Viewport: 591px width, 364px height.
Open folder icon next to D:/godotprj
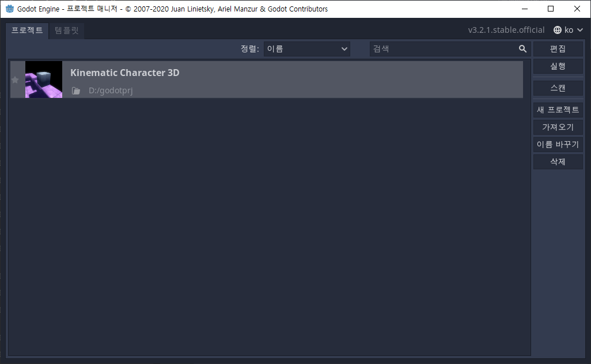point(76,91)
